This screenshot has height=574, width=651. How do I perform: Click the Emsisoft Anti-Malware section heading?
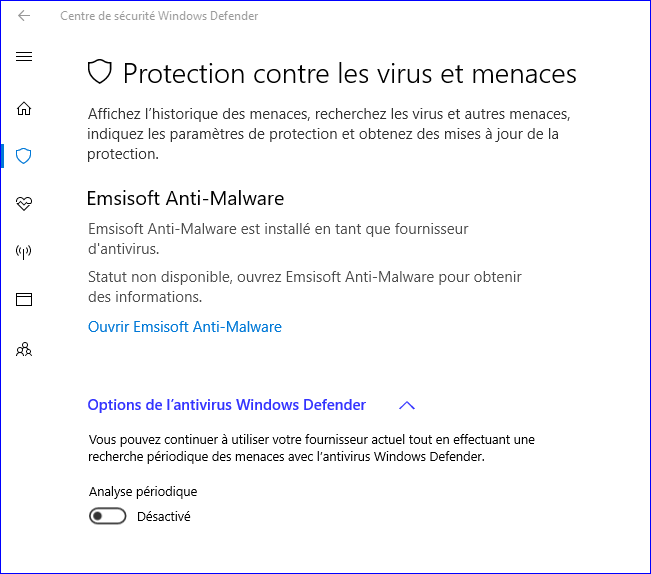(185, 198)
